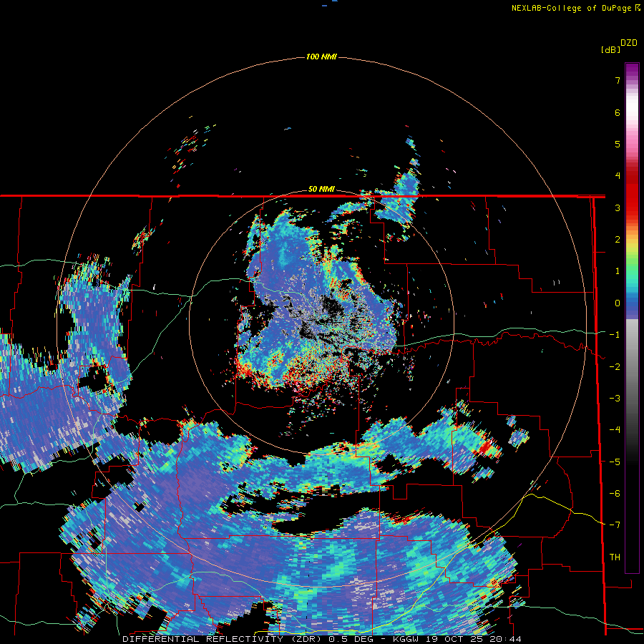Click the 1 value on color scale
The width and height of the screenshot is (644, 644).
(x=618, y=271)
